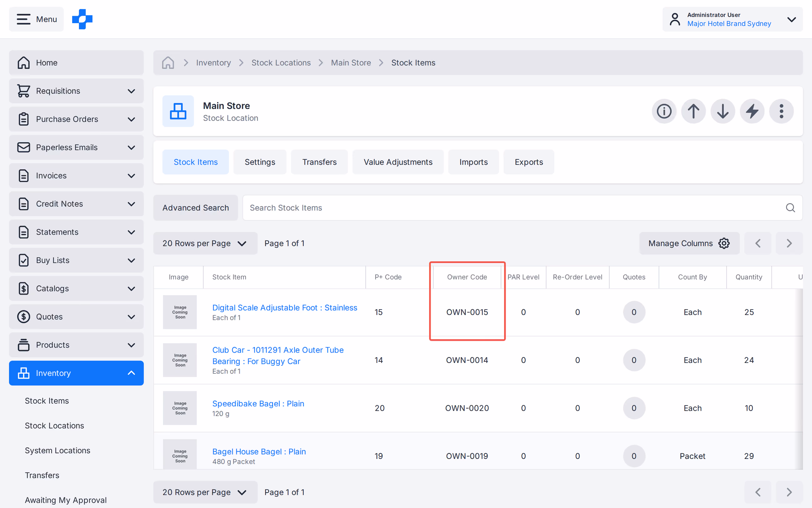The width and height of the screenshot is (812, 508).
Task: Collapse the Inventory sidebar section
Action: point(76,373)
